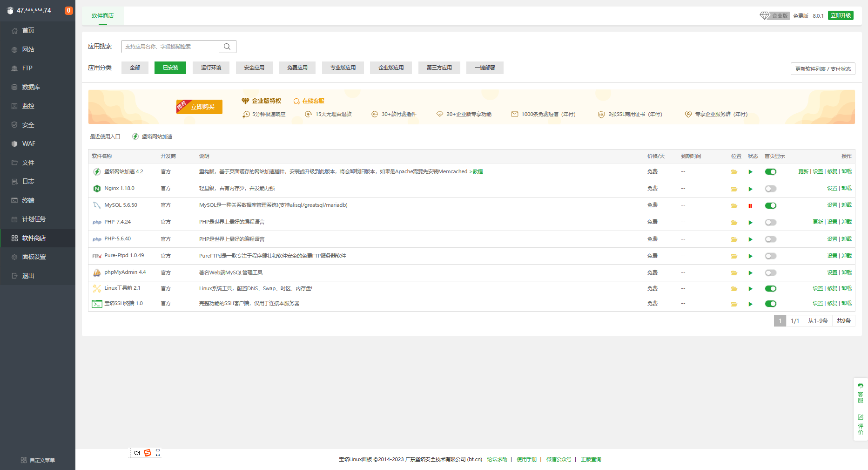The width and height of the screenshot is (868, 470).
Task: Enable homepage display for phpMyAdmin 4.4
Action: tap(771, 272)
